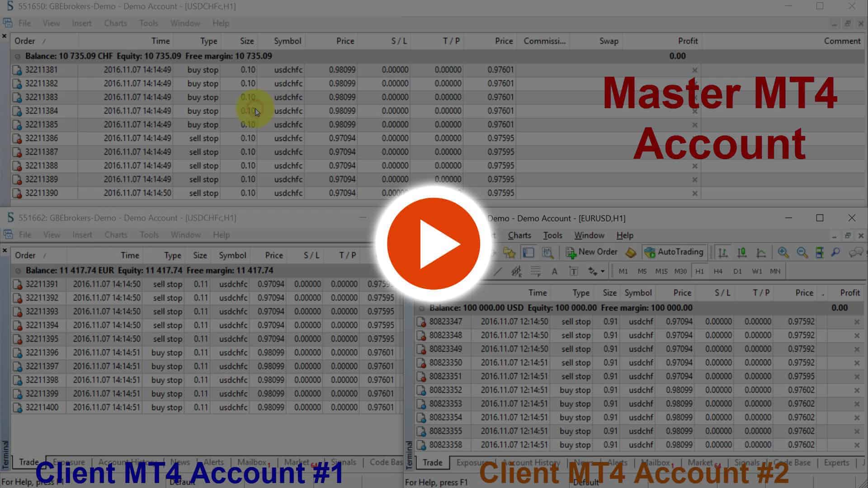Sort Master orders by Symbol column
Screen dimensions: 868x488
pyautogui.click(x=287, y=41)
